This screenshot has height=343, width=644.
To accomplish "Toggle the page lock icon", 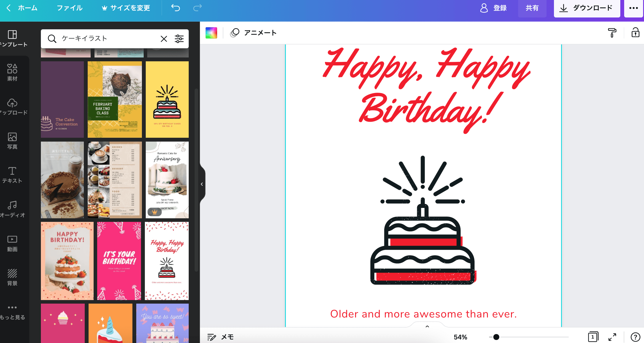I will [x=636, y=33].
